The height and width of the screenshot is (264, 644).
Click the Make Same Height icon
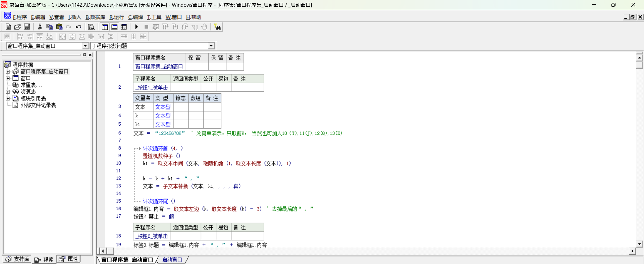click(133, 37)
